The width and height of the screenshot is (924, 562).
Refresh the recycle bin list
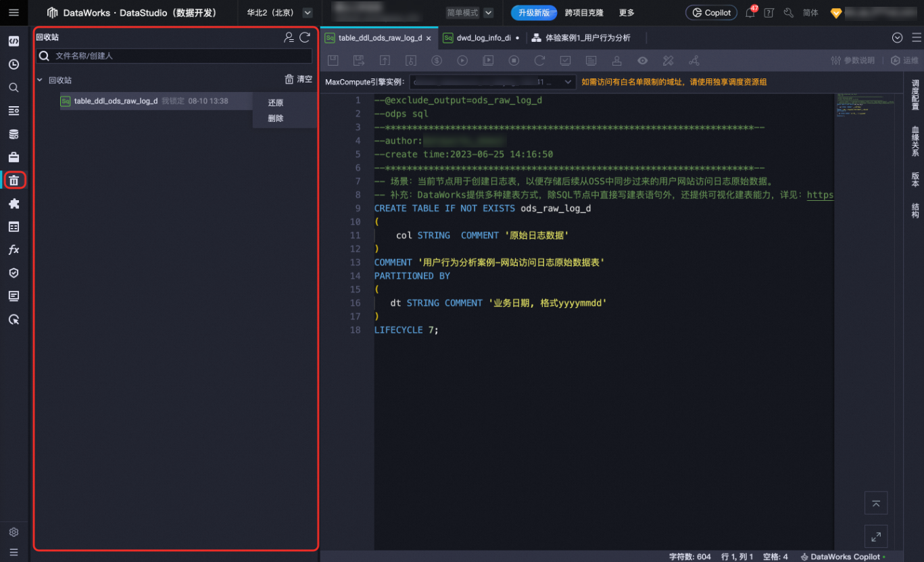pos(305,37)
